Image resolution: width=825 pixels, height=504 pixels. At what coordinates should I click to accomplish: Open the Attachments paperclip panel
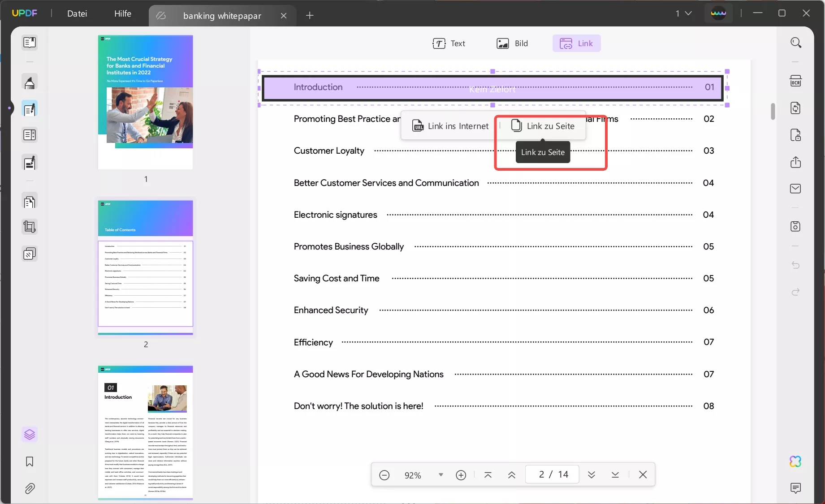30,488
